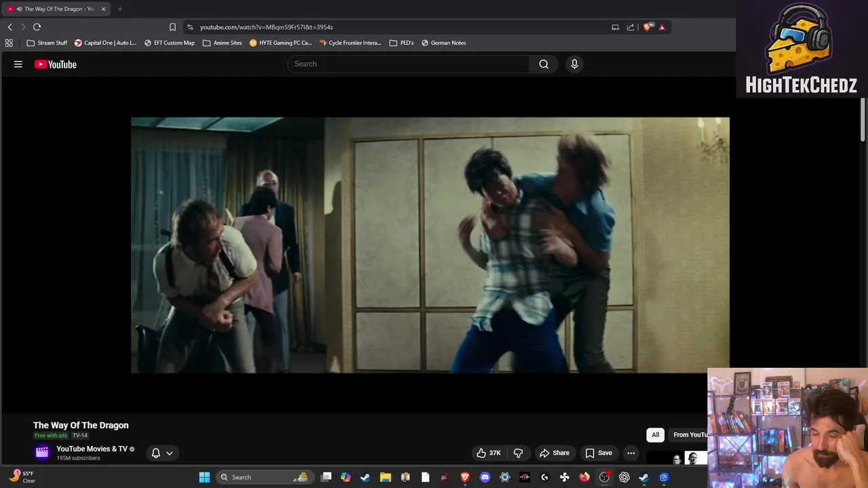Click the Windows taskbar Search box

point(264,477)
